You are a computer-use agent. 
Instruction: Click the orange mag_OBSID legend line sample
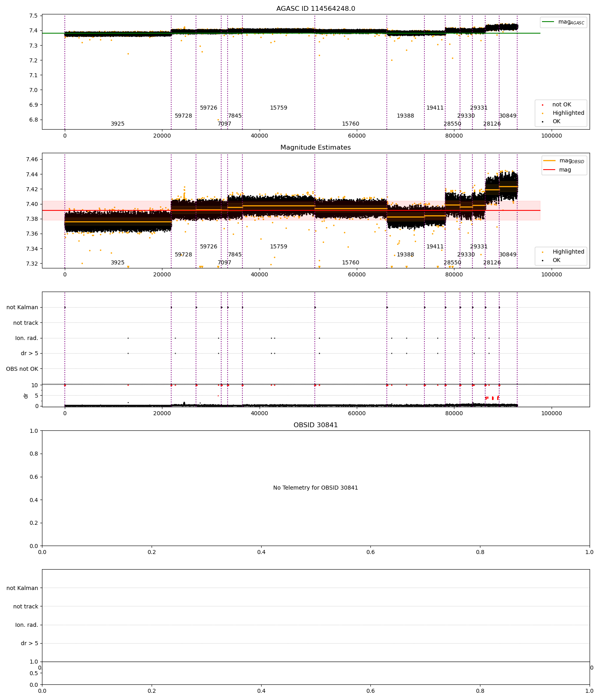pyautogui.click(x=550, y=161)
